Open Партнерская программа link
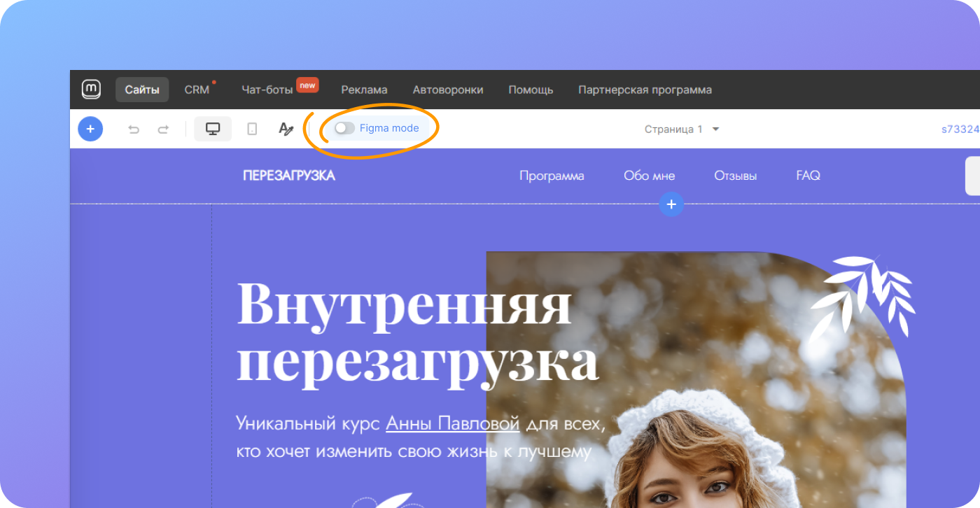 645,90
